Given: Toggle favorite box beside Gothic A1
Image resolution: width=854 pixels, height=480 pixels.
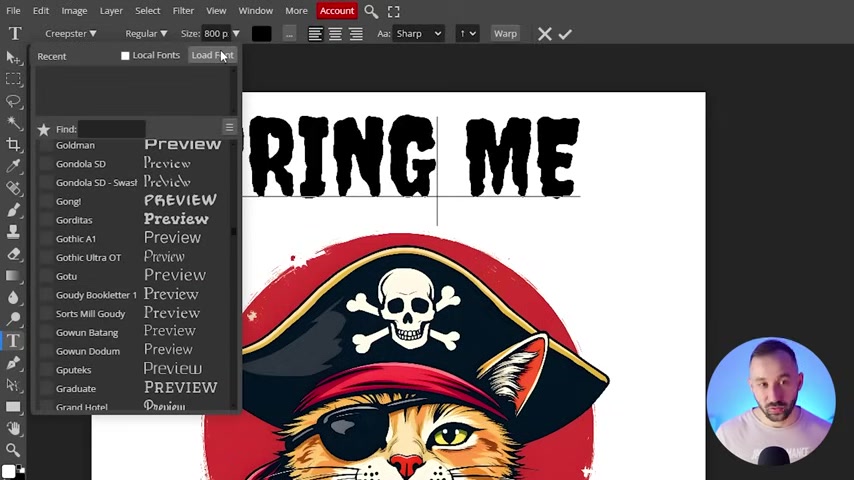Looking at the screenshot, I should coord(47,239).
